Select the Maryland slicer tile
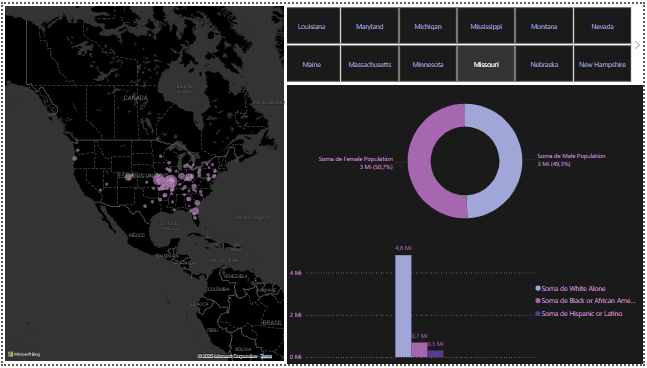 [x=370, y=26]
